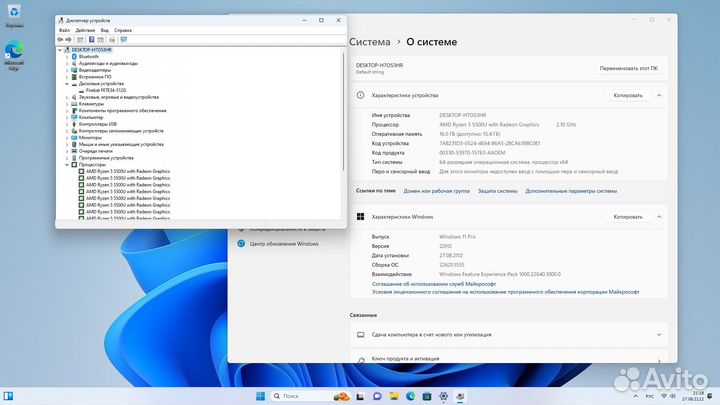720x405 pixels.
Task: Select the Мониторы category icon
Action: (x=74, y=137)
